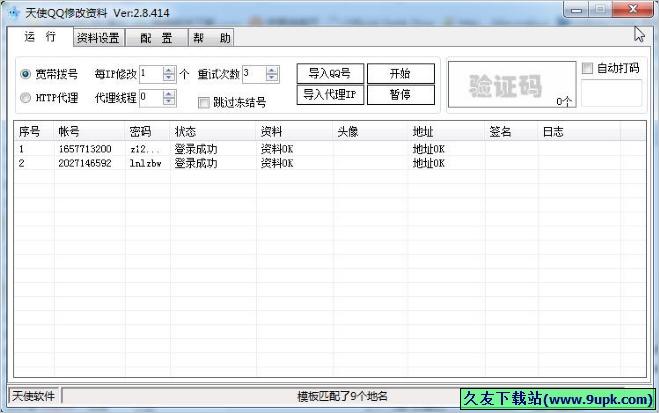Click the 重试次数 number field
Image resolution: width=659 pixels, height=413 pixels.
[x=254, y=74]
